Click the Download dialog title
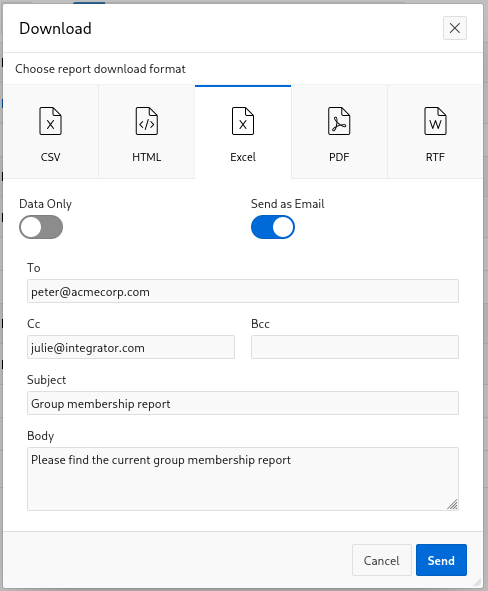 55,28
